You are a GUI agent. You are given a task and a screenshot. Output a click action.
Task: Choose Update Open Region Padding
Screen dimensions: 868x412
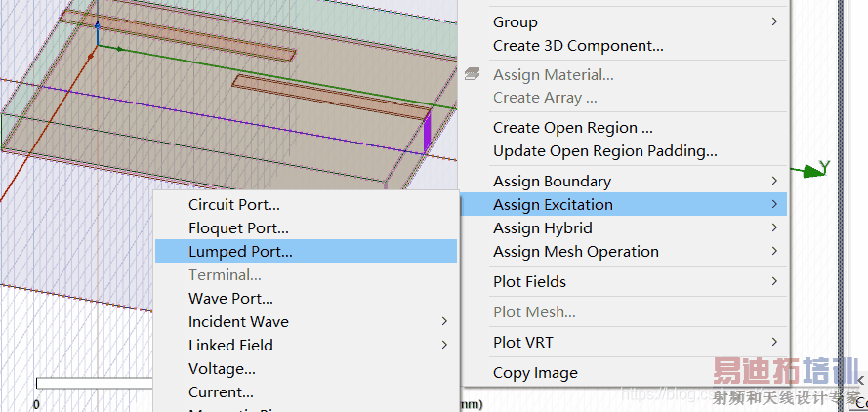[625, 151]
